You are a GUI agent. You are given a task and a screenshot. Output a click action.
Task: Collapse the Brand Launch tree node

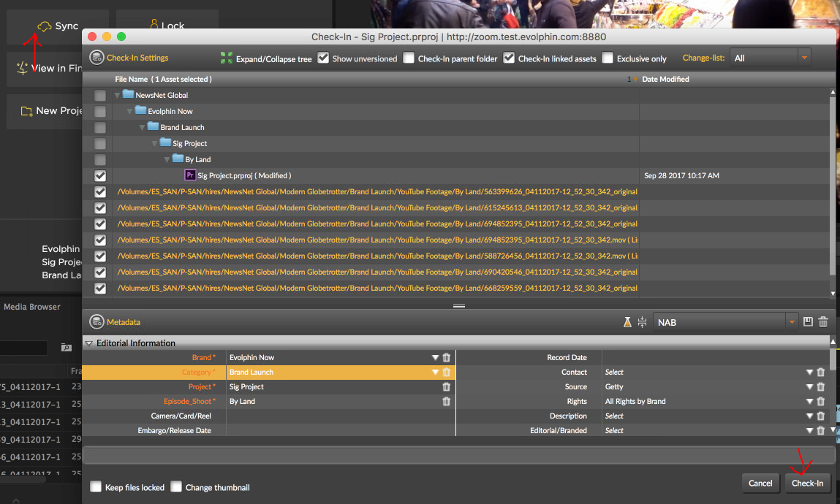click(141, 127)
